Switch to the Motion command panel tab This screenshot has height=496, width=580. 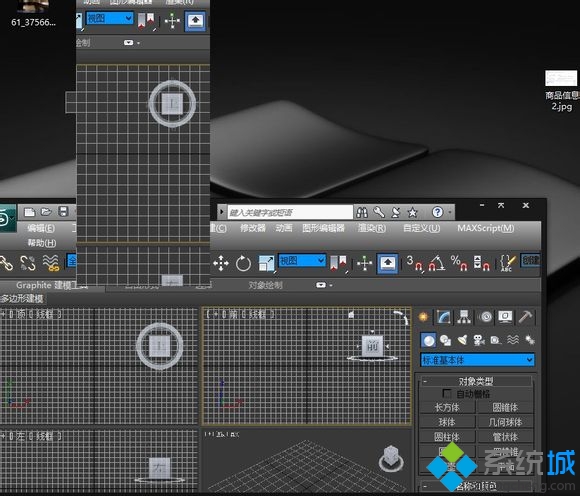[x=486, y=317]
